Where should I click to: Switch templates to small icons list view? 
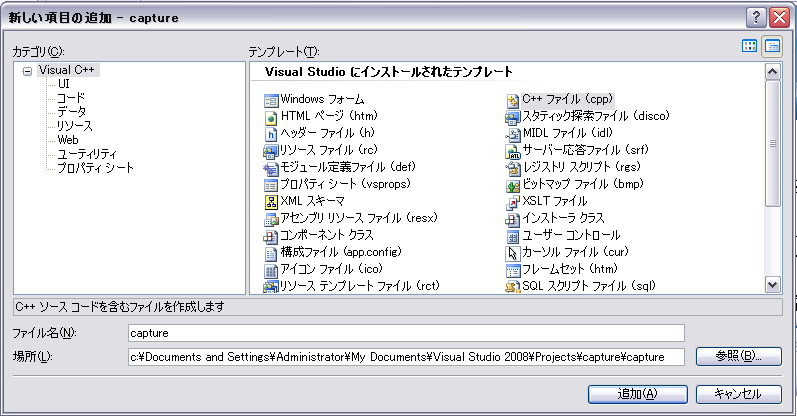(x=773, y=46)
